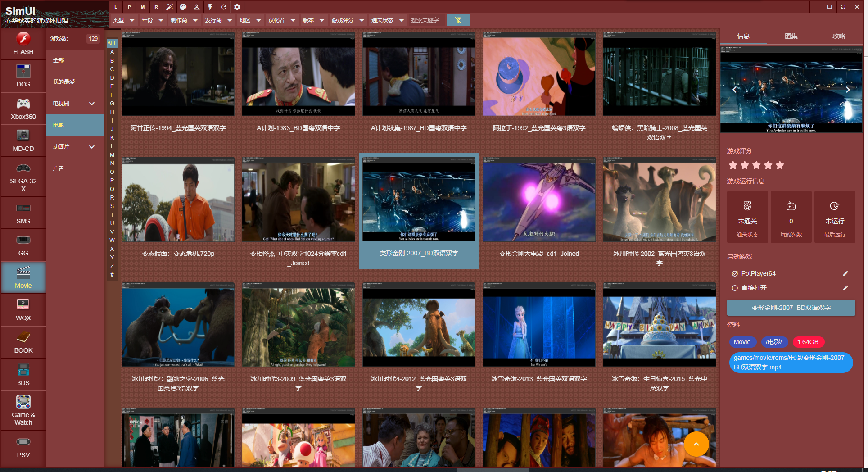Open the 地区 filter dropdown

click(250, 20)
